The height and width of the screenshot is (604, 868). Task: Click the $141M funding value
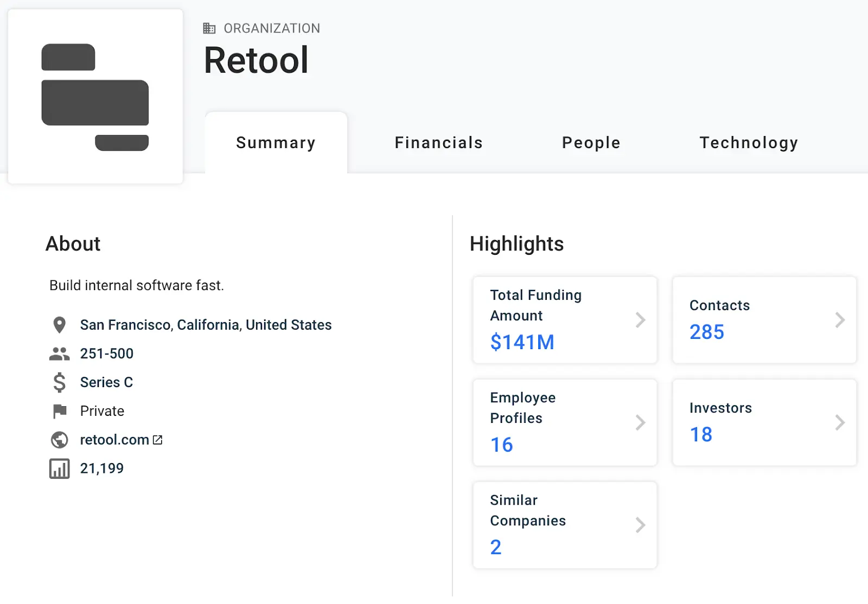tap(522, 342)
